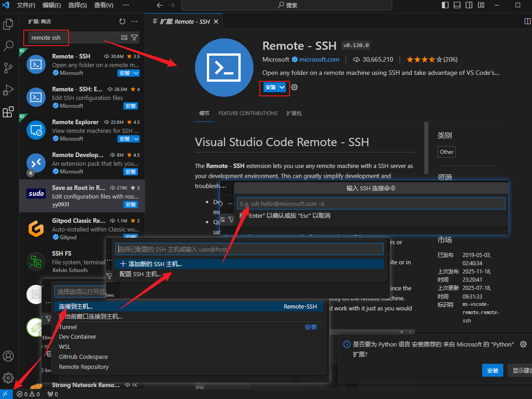Toggle bottom panel layout icon

[x=457, y=5]
